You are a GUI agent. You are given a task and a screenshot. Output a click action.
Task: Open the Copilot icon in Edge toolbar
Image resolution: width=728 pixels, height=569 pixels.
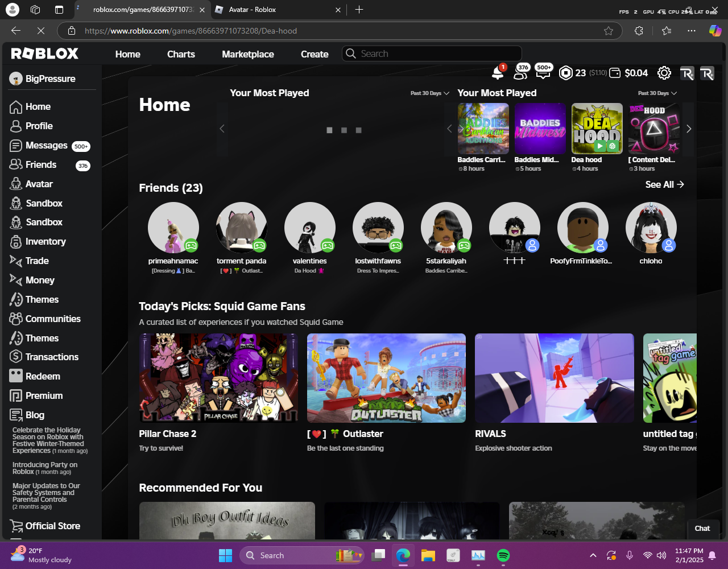[x=715, y=31]
